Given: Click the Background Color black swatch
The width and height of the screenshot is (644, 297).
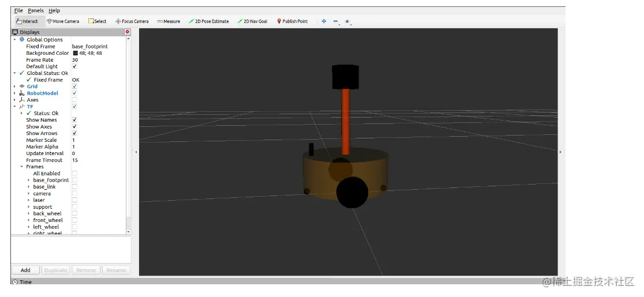Looking at the screenshot, I should (76, 53).
